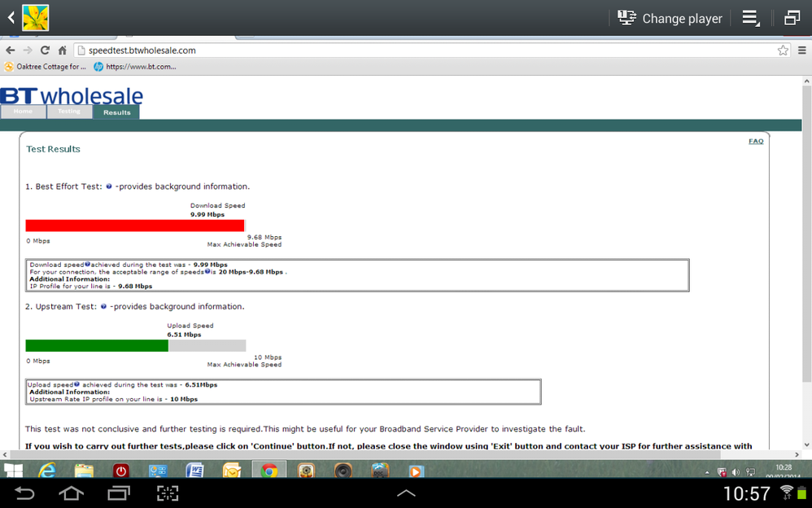Select the Results tab
Image resolution: width=812 pixels, height=508 pixels.
[x=116, y=112]
